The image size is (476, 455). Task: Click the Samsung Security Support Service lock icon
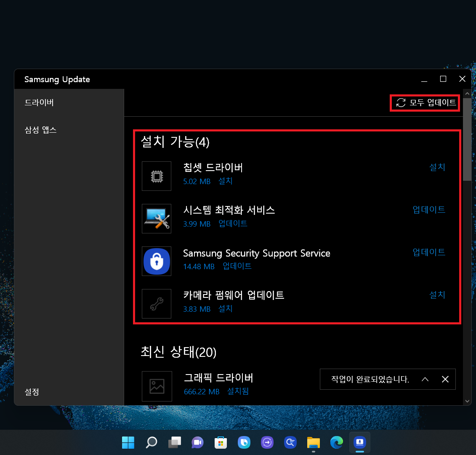click(157, 261)
